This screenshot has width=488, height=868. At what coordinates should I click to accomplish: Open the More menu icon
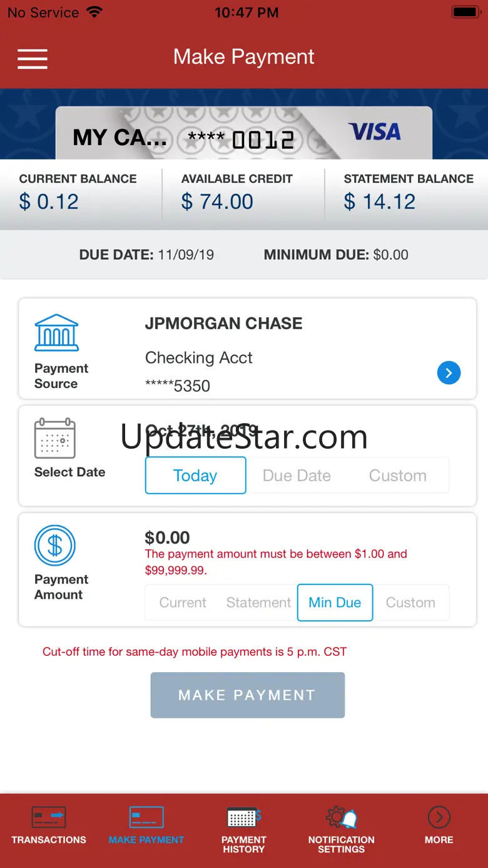(x=439, y=817)
